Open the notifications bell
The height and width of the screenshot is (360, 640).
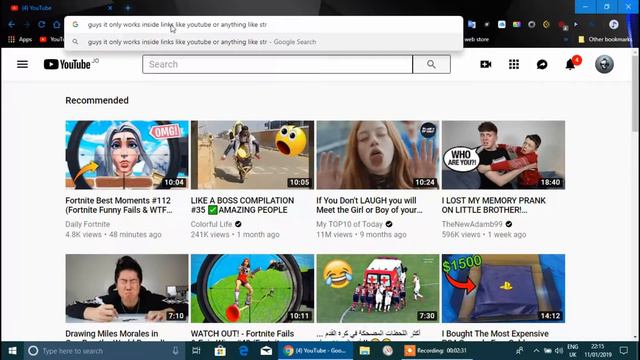pyautogui.click(x=570, y=64)
